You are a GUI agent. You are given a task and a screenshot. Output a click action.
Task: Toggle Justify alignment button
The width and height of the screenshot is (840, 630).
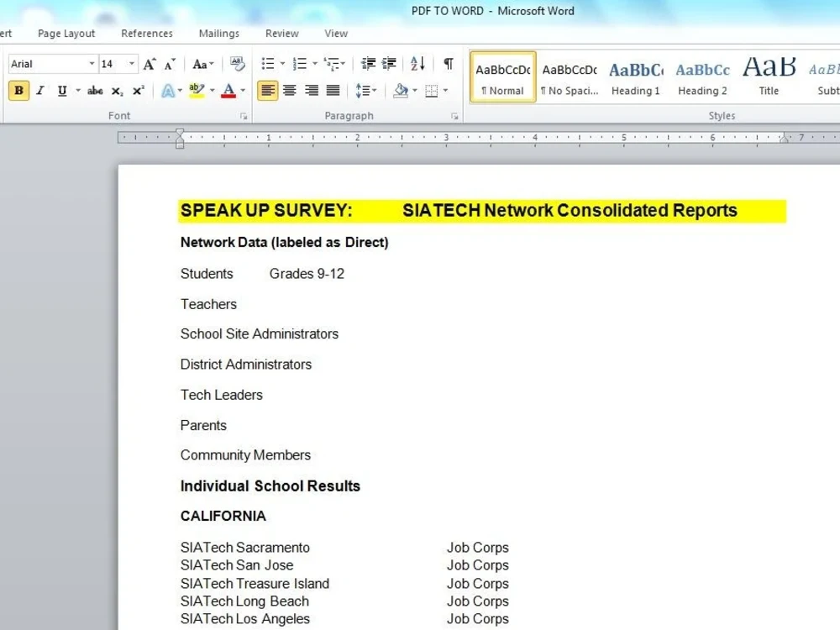click(333, 91)
